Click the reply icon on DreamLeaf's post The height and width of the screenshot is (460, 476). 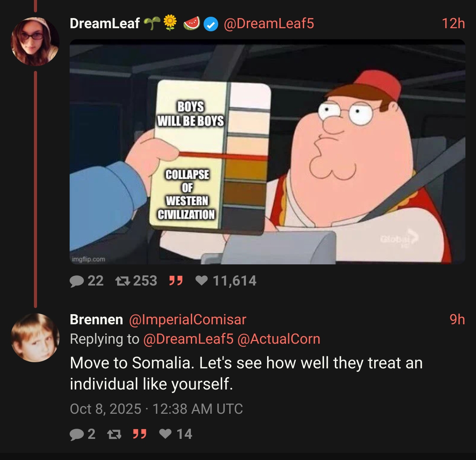click(x=77, y=281)
